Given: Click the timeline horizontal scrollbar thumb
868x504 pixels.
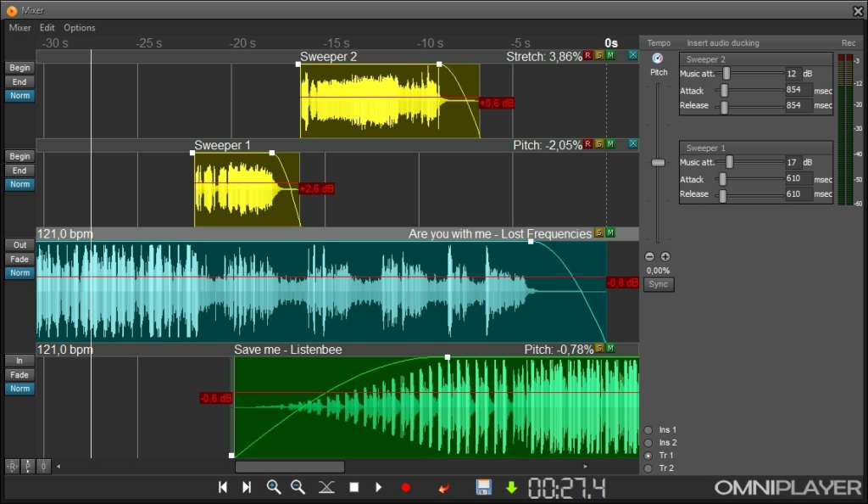Looking at the screenshot, I should click(x=290, y=467).
